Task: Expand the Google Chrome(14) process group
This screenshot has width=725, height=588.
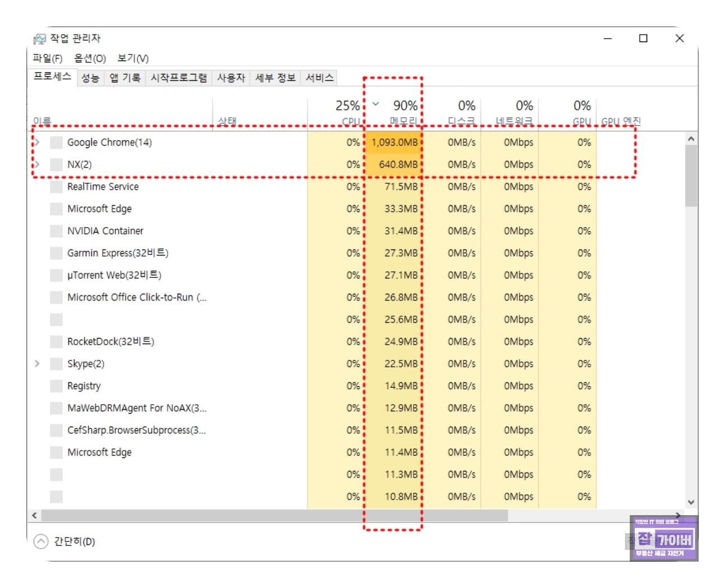Action: point(38,142)
